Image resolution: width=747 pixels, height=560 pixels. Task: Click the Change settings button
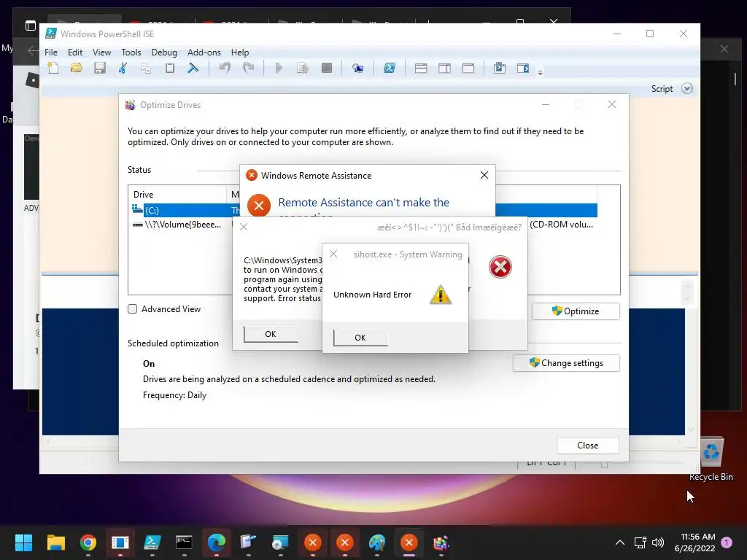pyautogui.click(x=566, y=363)
